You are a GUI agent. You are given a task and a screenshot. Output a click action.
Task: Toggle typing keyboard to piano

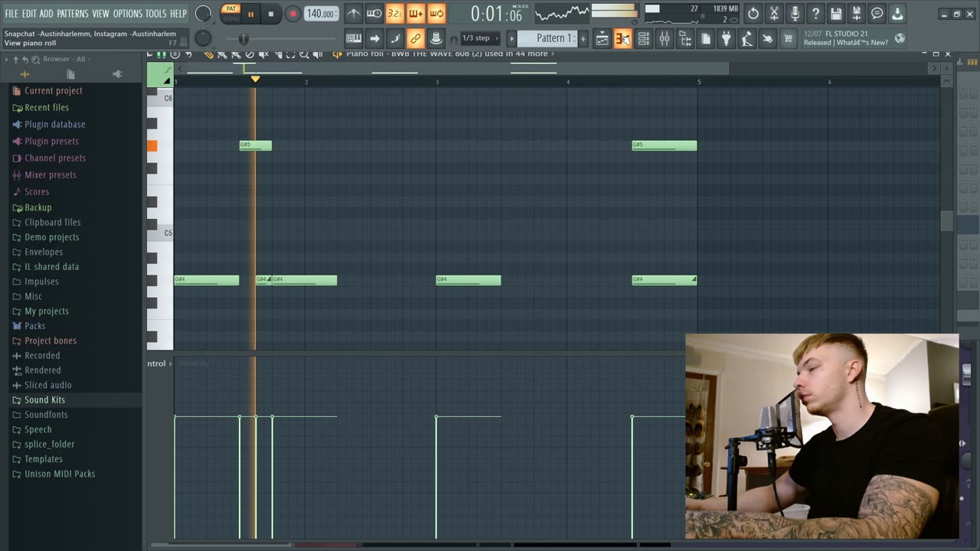coord(354,38)
